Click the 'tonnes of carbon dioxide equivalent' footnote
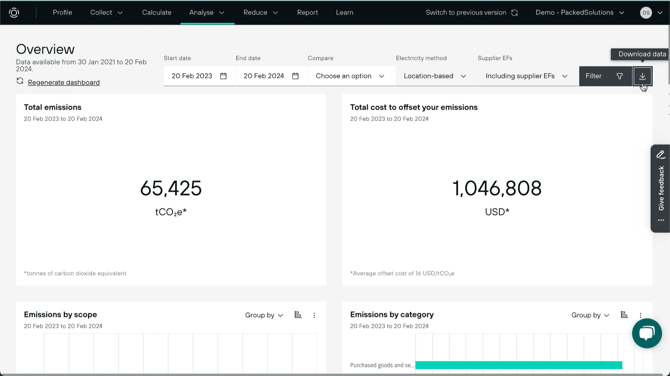Screen dimensions: 670x376 75,273
